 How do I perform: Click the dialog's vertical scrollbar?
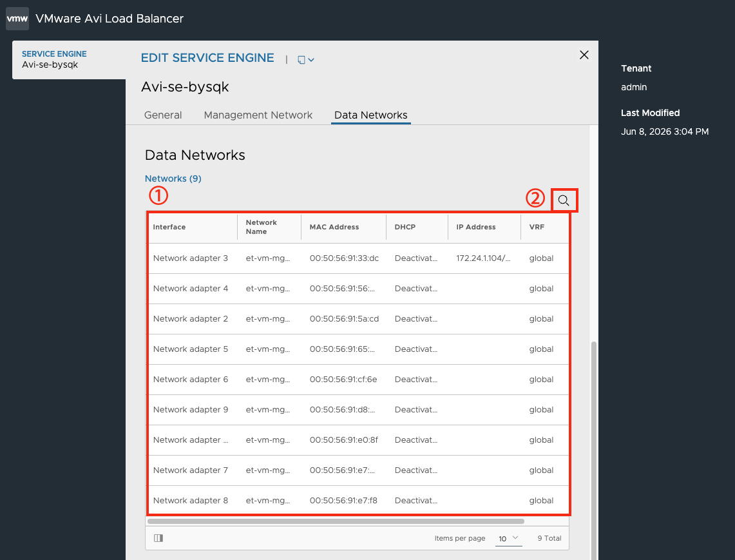[x=594, y=450]
